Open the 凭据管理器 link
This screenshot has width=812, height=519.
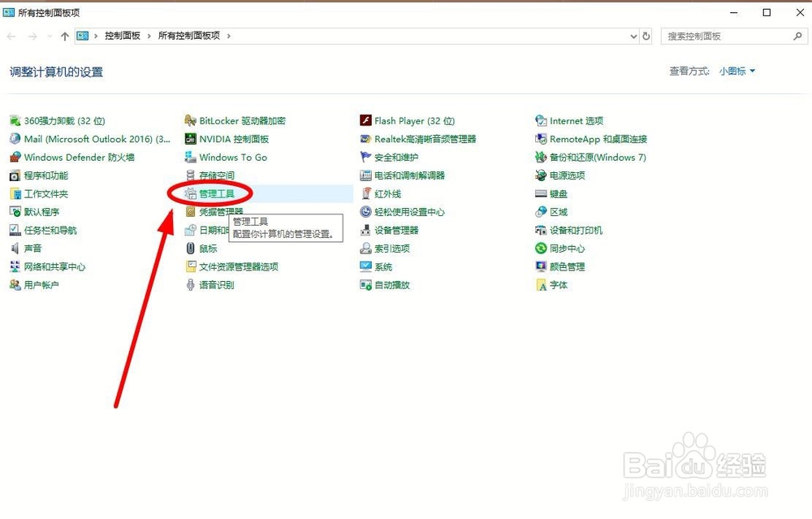click(221, 211)
